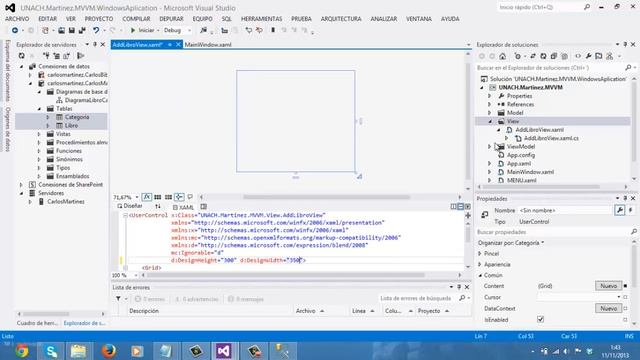This screenshot has width=640, height=360.
Task: Click the properties wrench icon in Explorador de soluciones
Action: click(588, 56)
